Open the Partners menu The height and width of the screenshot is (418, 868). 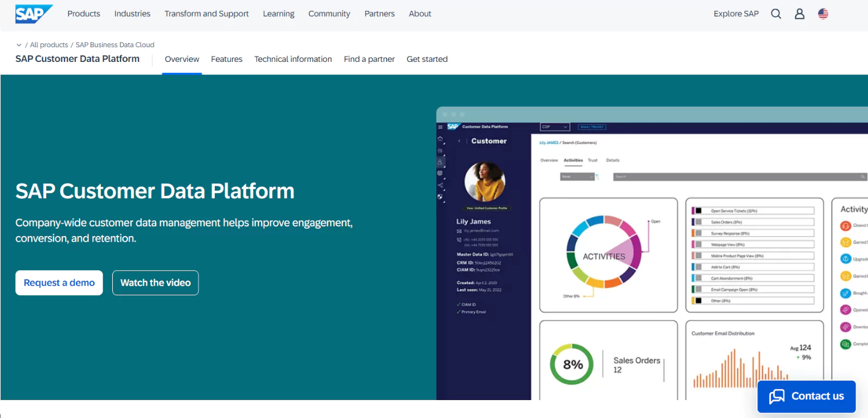(380, 14)
